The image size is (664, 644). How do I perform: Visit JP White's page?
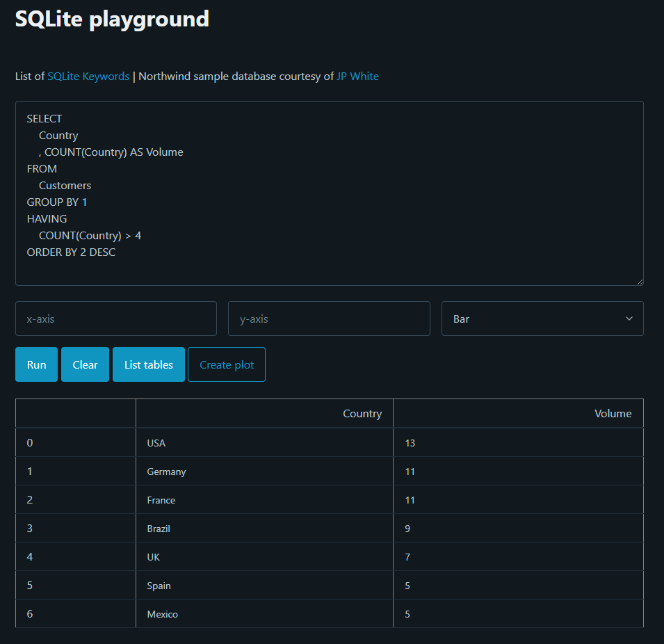pos(357,76)
